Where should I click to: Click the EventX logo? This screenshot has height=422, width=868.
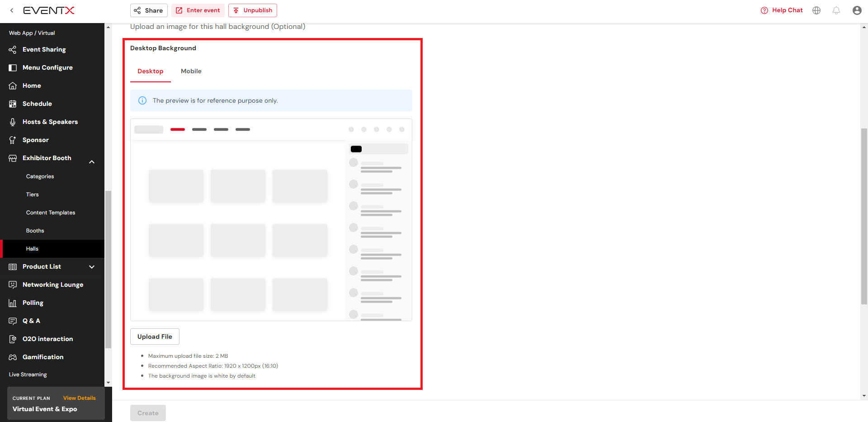coord(49,10)
